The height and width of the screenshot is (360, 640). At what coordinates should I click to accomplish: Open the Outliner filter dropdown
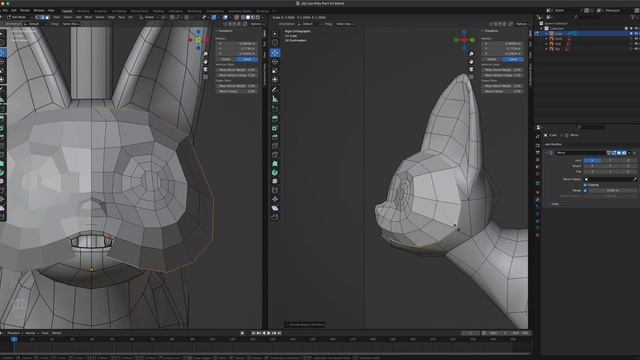(634, 17)
